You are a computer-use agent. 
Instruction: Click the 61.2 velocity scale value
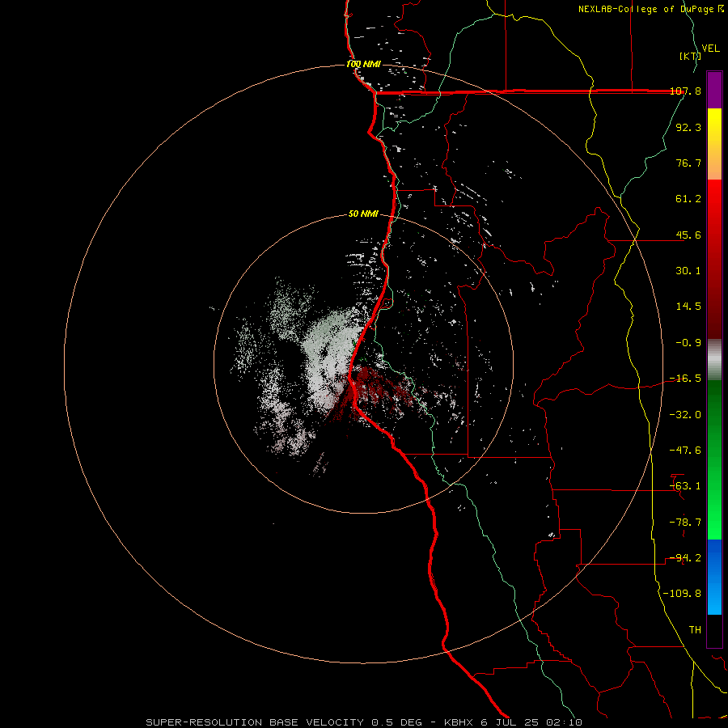[x=688, y=199]
